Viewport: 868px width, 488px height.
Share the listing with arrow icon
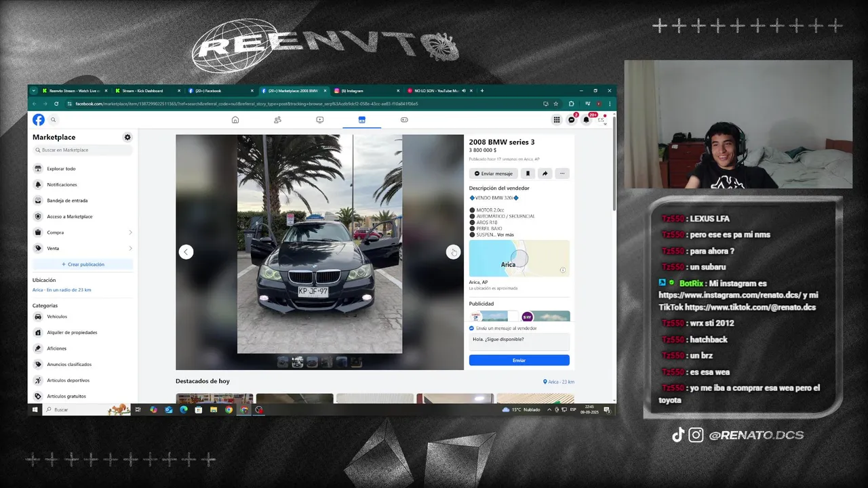tap(544, 174)
